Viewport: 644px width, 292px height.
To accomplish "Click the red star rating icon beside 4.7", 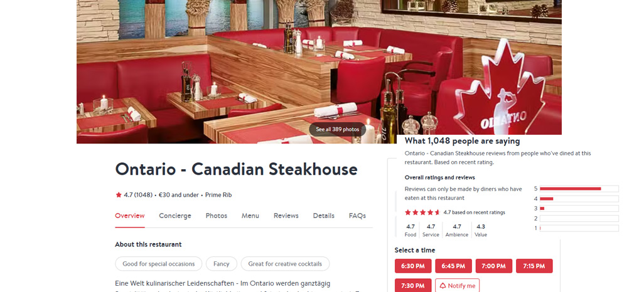I will pyautogui.click(x=118, y=195).
